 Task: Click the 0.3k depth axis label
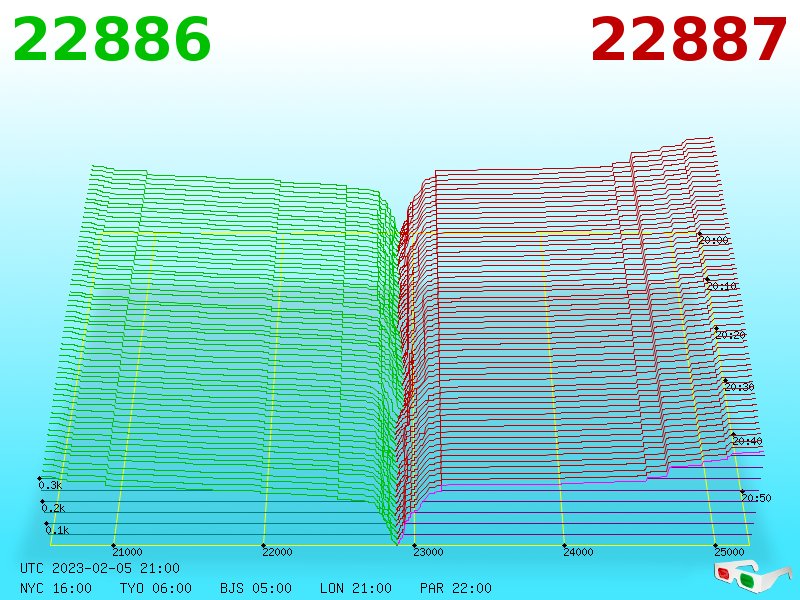click(x=51, y=485)
